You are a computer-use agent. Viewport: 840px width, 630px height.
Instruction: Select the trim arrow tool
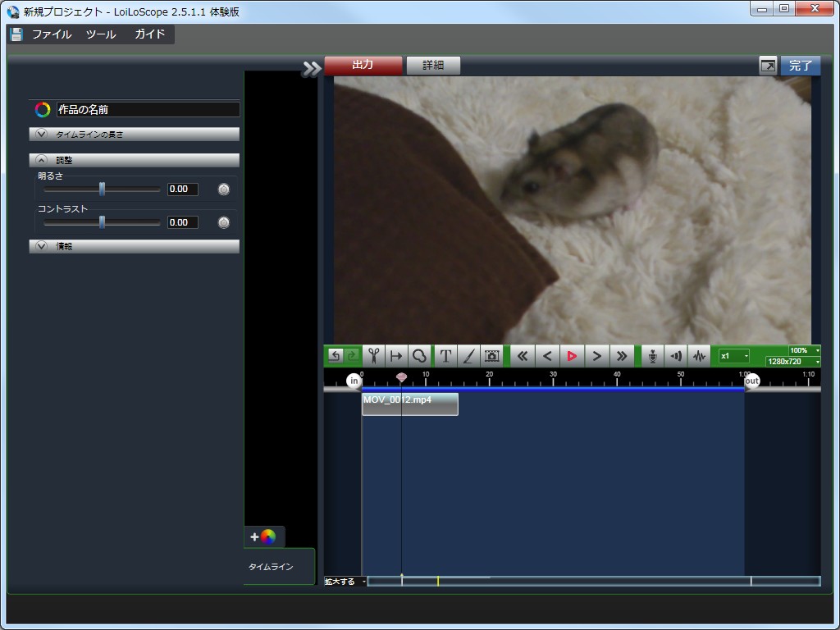pos(396,356)
